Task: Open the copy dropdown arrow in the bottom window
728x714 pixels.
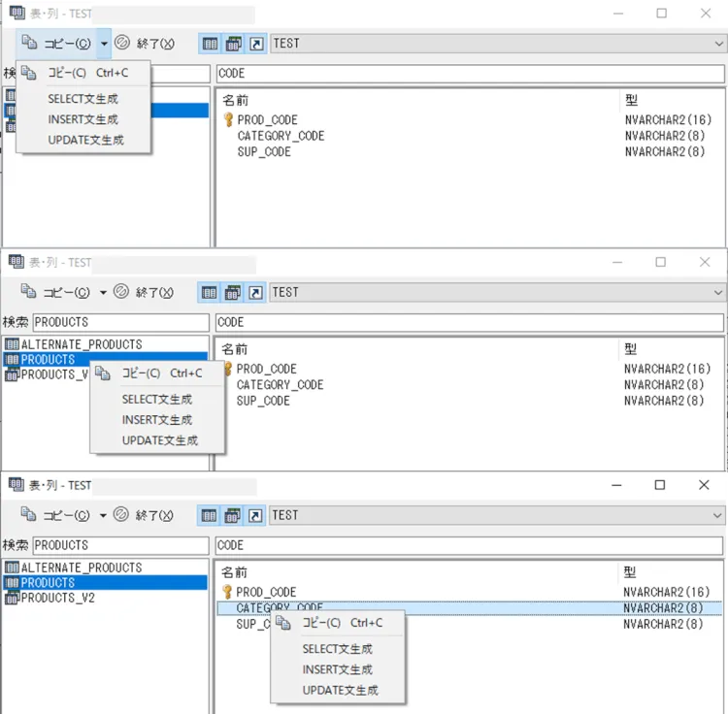Action: pos(103,515)
